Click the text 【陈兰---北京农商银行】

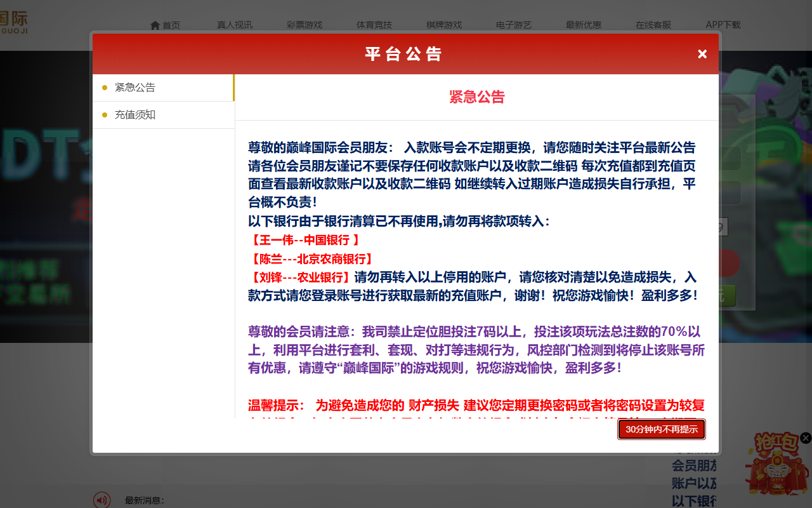(x=311, y=259)
